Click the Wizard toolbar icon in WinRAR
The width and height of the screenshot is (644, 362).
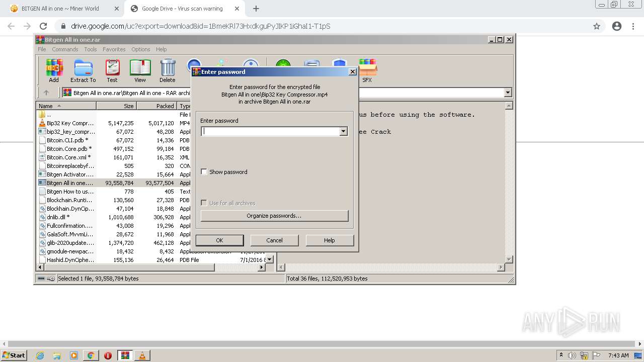pyautogui.click(x=222, y=63)
